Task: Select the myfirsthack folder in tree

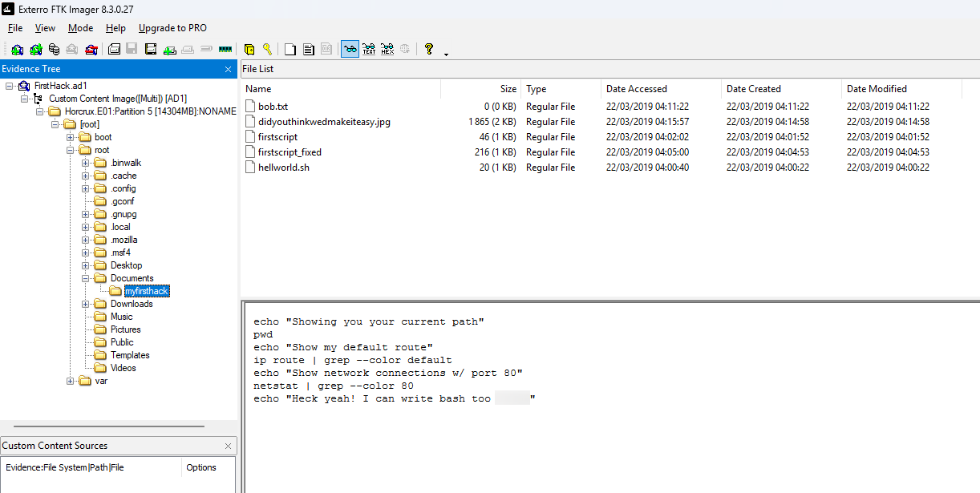Action: pyautogui.click(x=147, y=291)
